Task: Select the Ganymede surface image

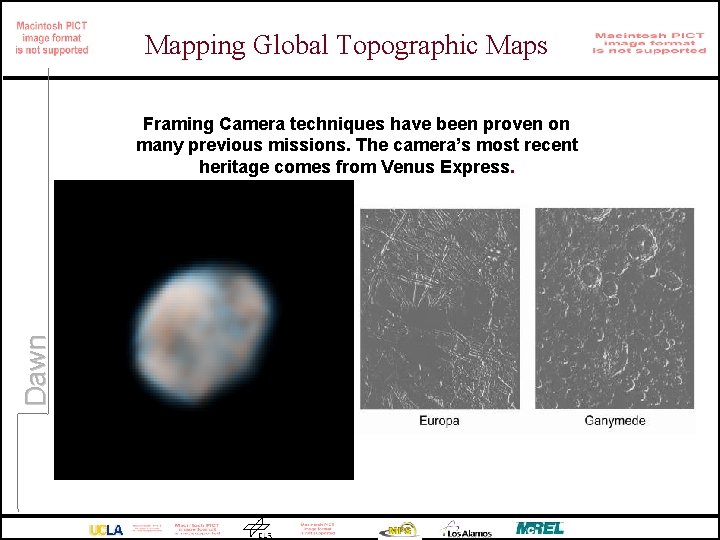Action: (614, 309)
